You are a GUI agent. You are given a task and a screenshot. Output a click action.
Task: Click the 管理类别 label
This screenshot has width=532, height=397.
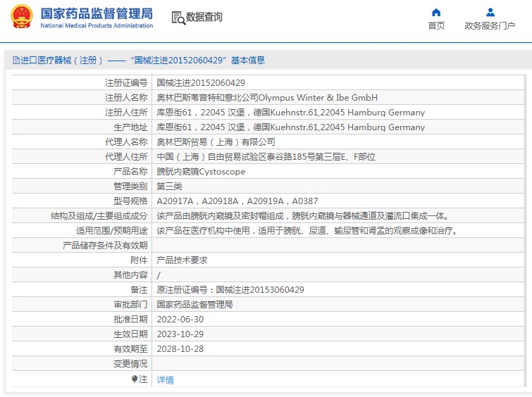(x=130, y=187)
